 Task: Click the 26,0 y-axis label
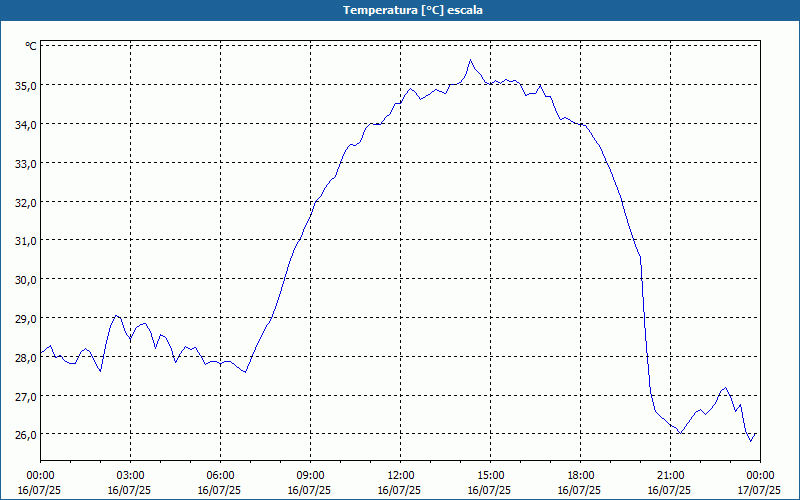coord(25,435)
